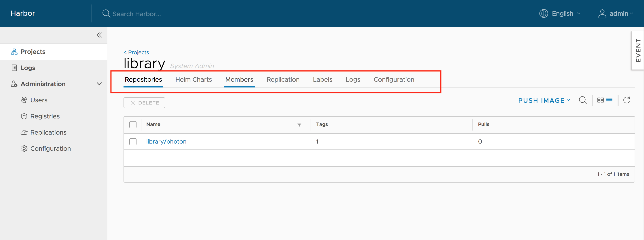
Task: Select Registries in the sidebar
Action: (45, 116)
